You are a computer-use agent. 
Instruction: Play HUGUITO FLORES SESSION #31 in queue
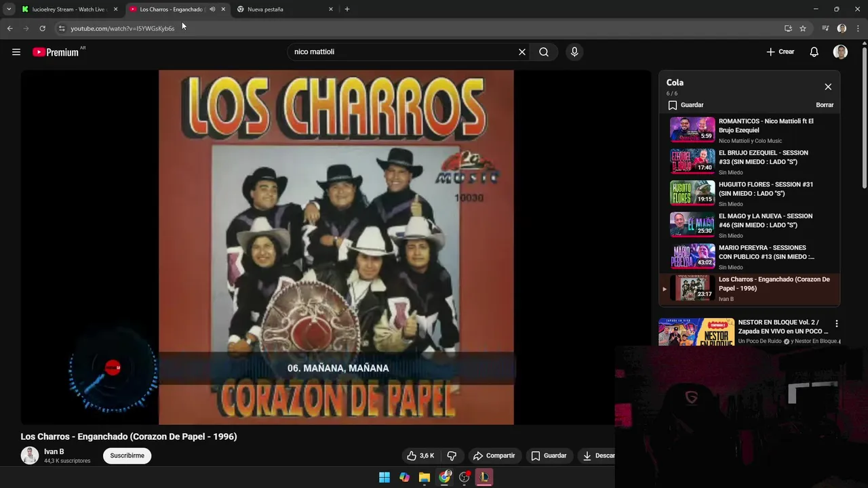click(749, 193)
